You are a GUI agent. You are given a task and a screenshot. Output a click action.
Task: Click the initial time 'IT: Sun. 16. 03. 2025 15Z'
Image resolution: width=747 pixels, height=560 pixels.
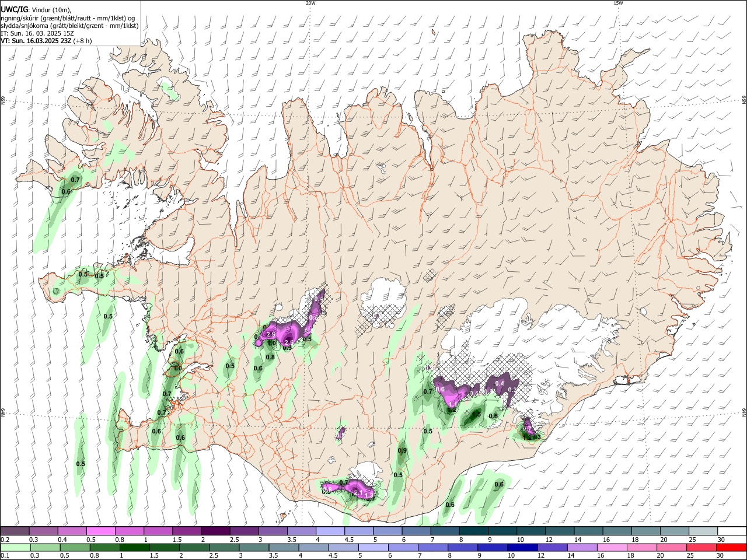pos(37,33)
